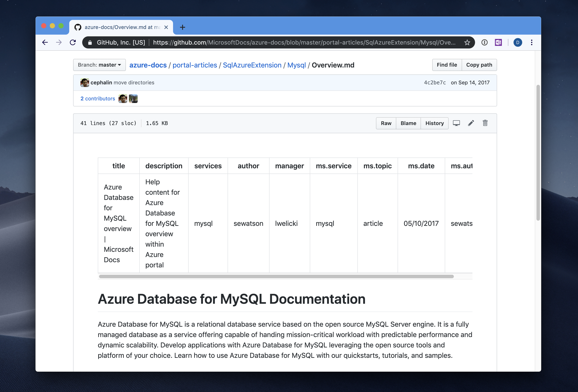The width and height of the screenshot is (578, 392).
Task: Close the azure-docs Overview.md tab
Action: (166, 27)
